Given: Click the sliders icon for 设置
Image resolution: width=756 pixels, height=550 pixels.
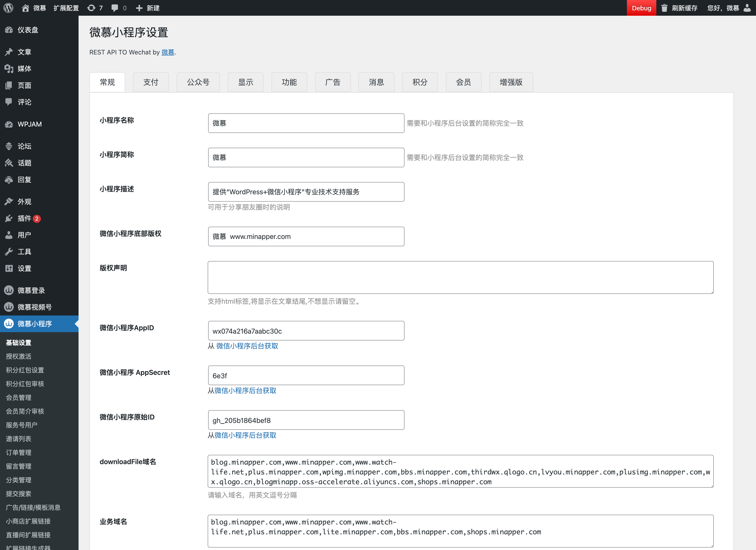Looking at the screenshot, I should coord(9,268).
